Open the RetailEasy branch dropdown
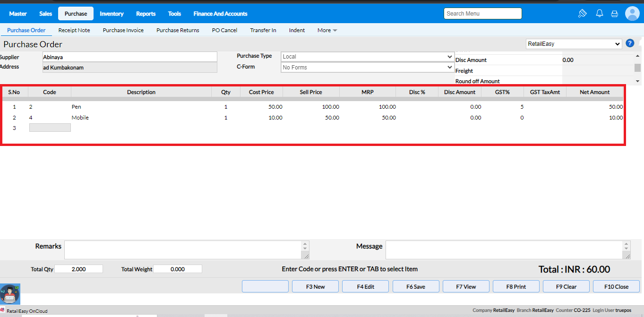Screen dimensions: 644x317 click(574, 44)
